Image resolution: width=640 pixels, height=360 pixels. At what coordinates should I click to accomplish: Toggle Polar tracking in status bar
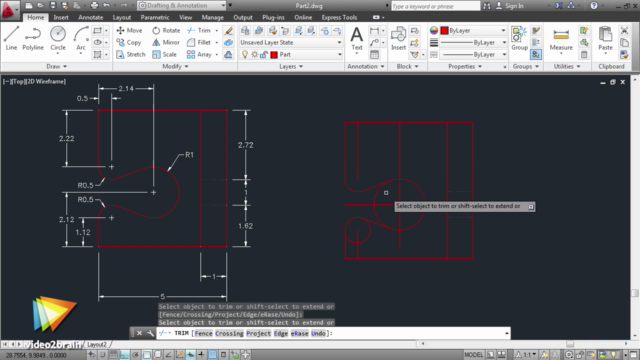[x=136, y=355]
